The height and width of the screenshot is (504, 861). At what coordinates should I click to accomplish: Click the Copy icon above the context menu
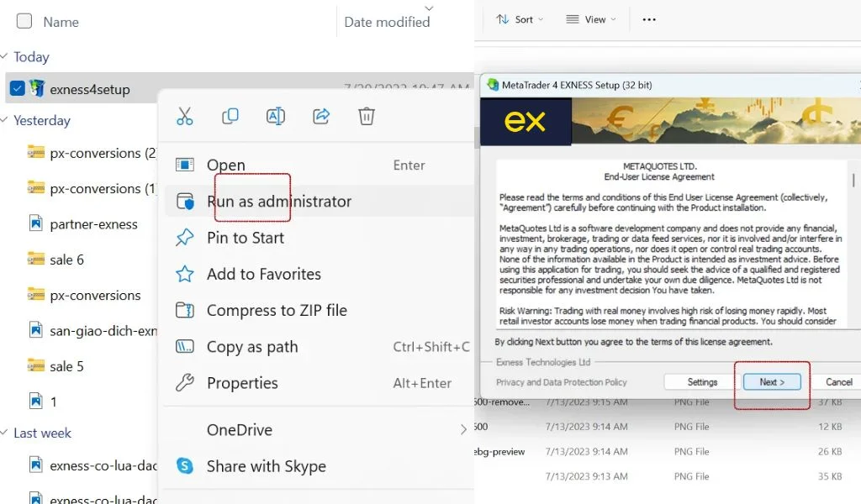click(230, 116)
